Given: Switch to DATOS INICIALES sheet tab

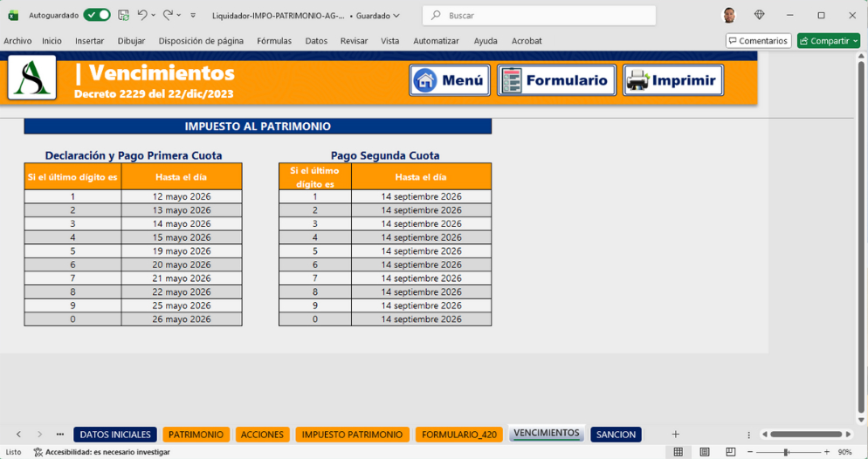Looking at the screenshot, I should [115, 435].
